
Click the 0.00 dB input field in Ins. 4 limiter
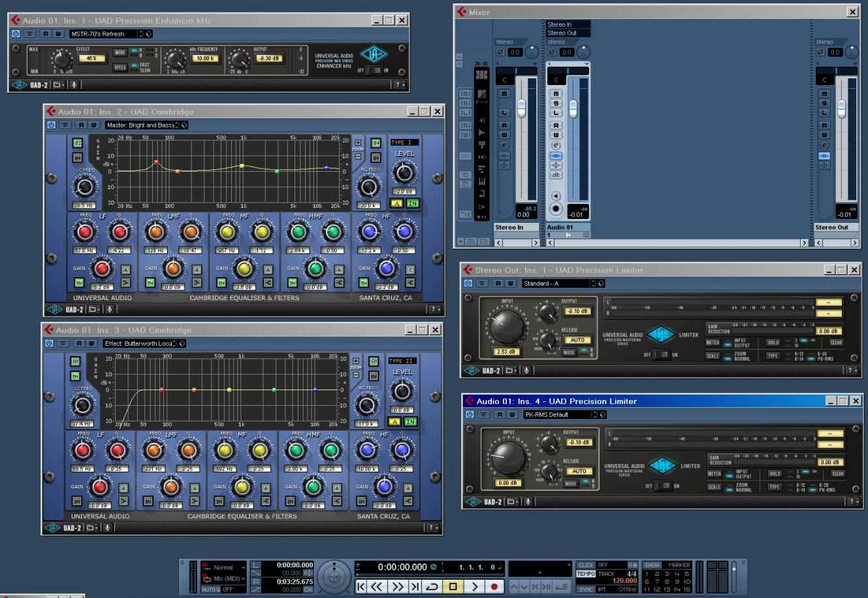coord(508,483)
